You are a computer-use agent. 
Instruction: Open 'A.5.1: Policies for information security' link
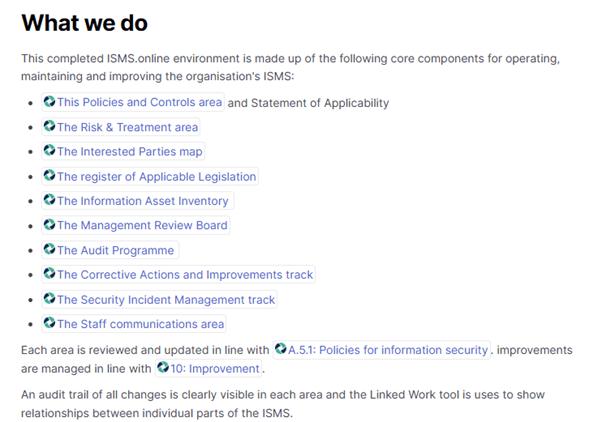[382, 350]
